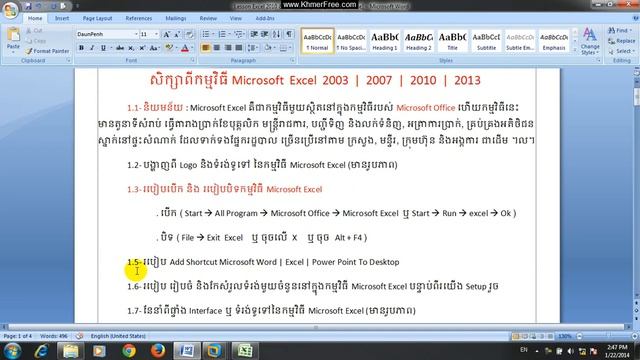
Task: Open the Line Spacing dropdown
Action: tap(253, 48)
